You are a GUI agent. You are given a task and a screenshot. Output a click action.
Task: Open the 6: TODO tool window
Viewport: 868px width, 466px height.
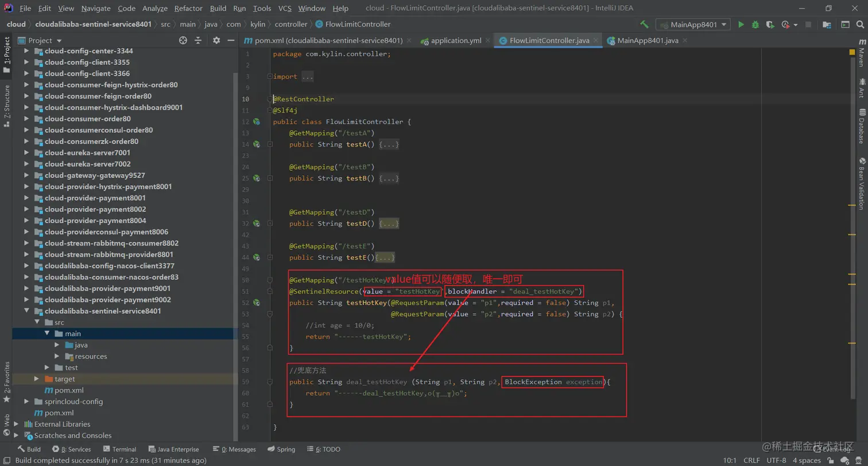click(323, 449)
